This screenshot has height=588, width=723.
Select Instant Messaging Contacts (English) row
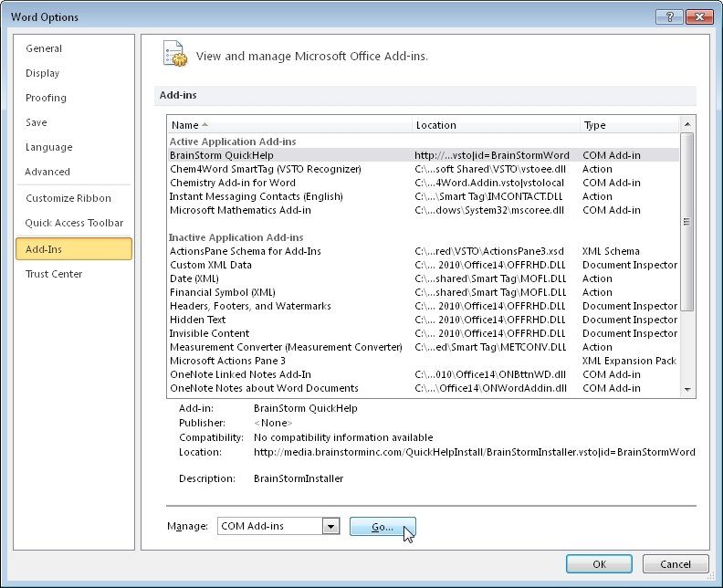(x=424, y=196)
